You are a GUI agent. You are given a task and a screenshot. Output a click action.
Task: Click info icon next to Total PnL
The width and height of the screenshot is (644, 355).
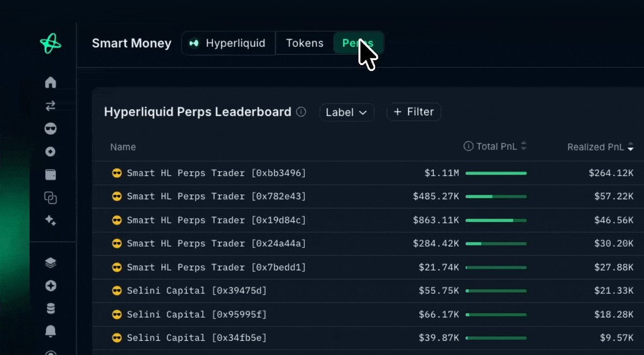pos(469,146)
